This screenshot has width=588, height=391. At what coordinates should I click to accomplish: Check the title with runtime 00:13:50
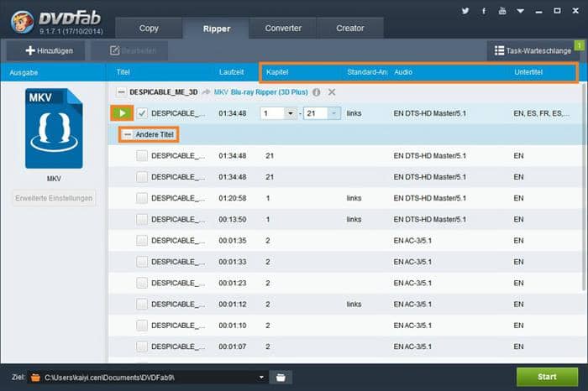[142, 220]
